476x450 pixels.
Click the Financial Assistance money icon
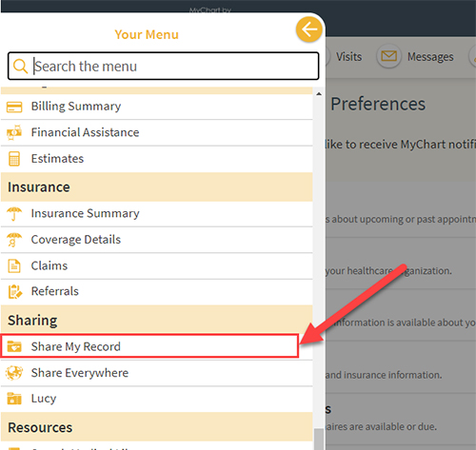[14, 132]
